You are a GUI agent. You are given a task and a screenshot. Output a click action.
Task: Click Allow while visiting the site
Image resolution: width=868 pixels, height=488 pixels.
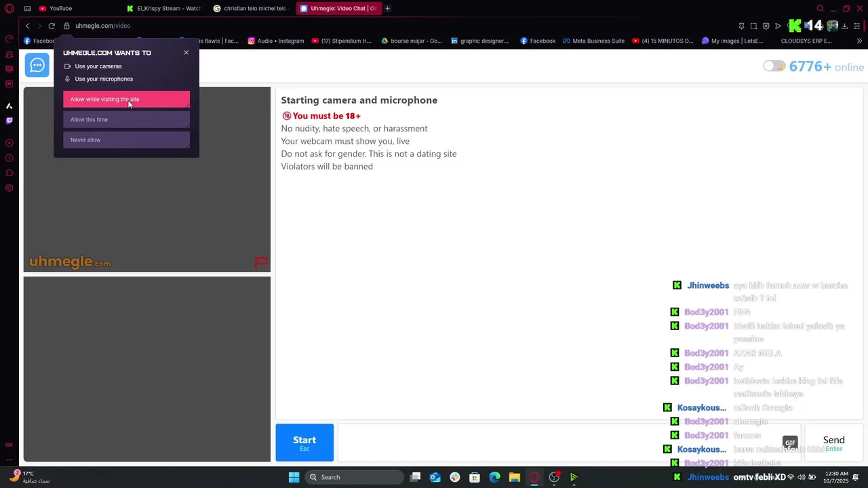point(126,99)
